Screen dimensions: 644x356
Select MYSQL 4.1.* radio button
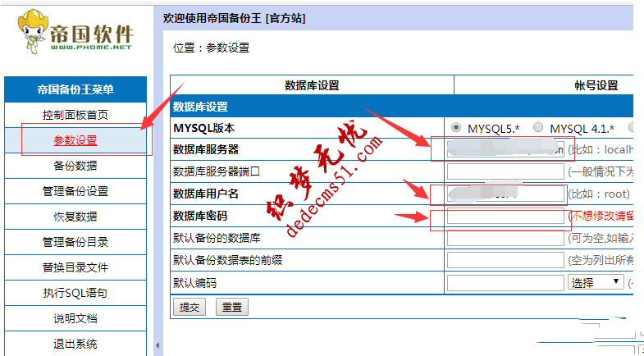[537, 128]
